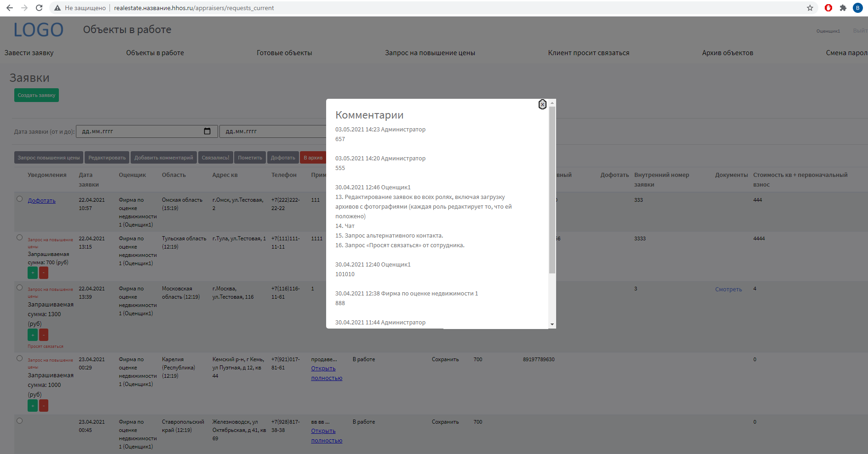Select the radio button for the Ставропольский край request
868x454 pixels.
coord(19,421)
